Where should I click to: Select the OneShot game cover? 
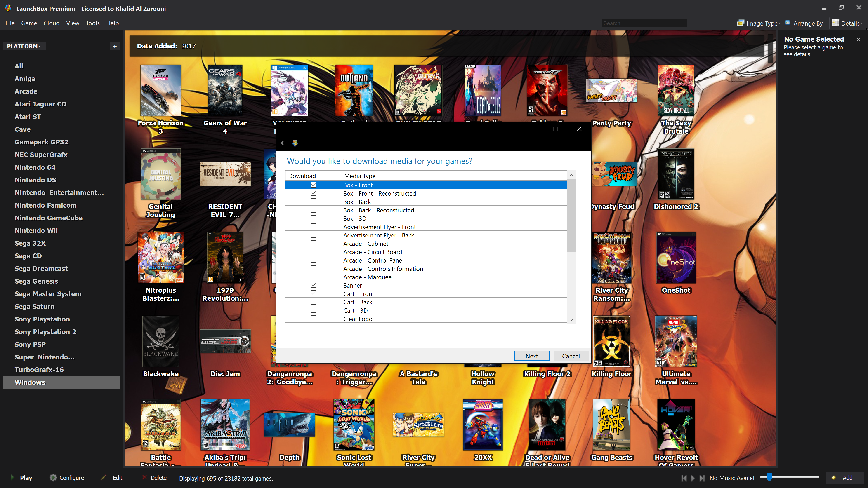coord(676,258)
